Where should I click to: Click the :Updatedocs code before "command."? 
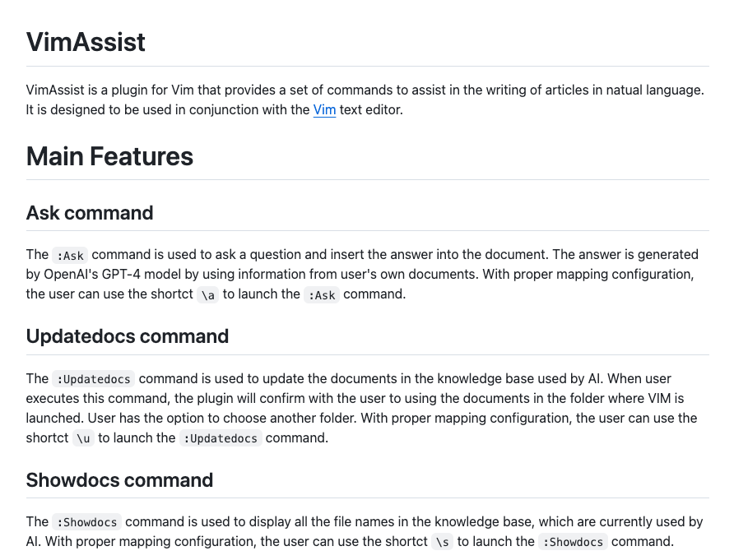click(x=221, y=438)
